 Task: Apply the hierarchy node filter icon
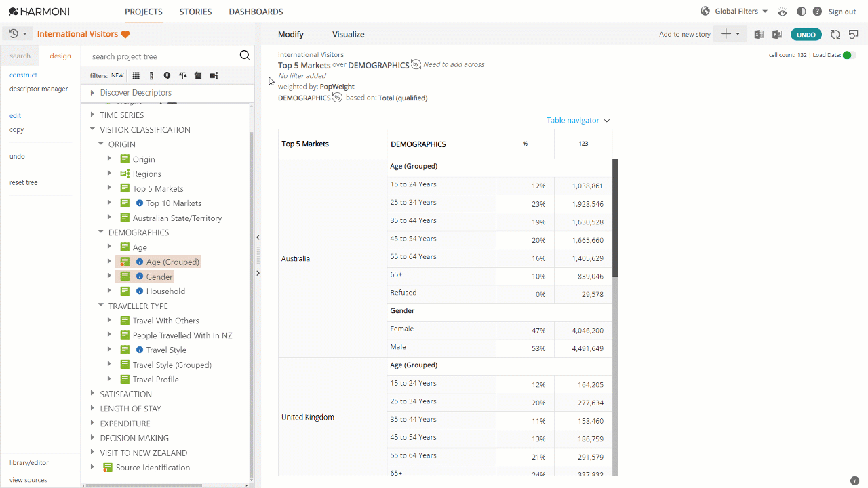(214, 75)
